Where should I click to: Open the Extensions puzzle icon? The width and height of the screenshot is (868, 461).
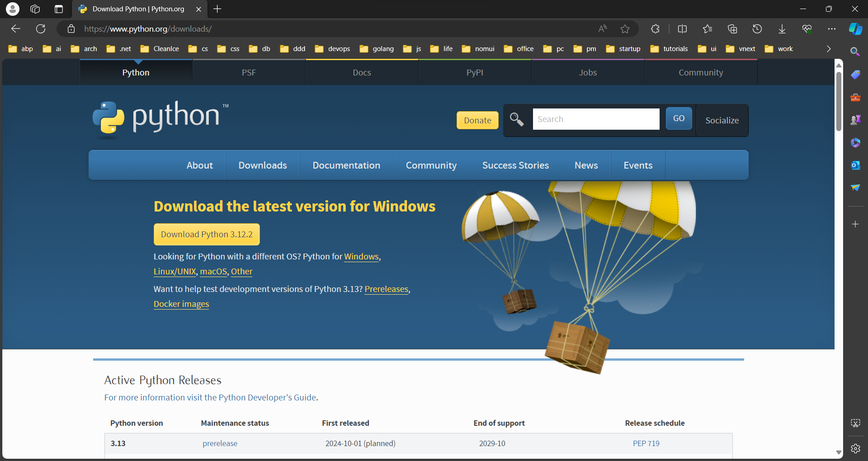click(655, 29)
